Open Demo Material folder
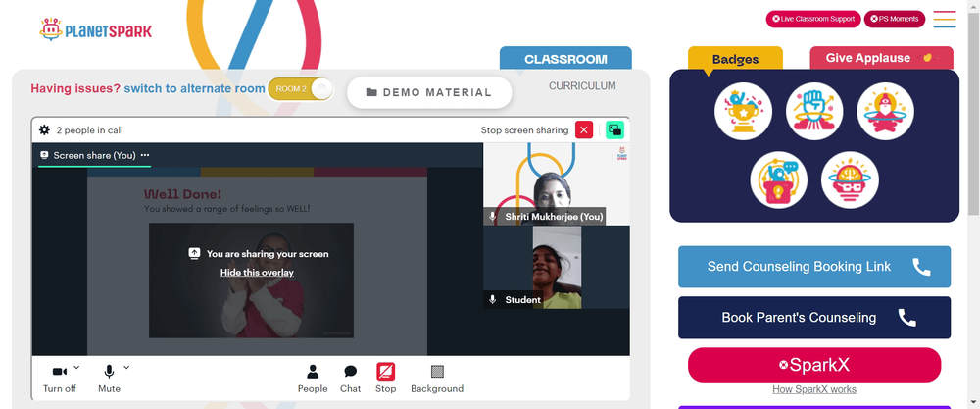 click(429, 92)
